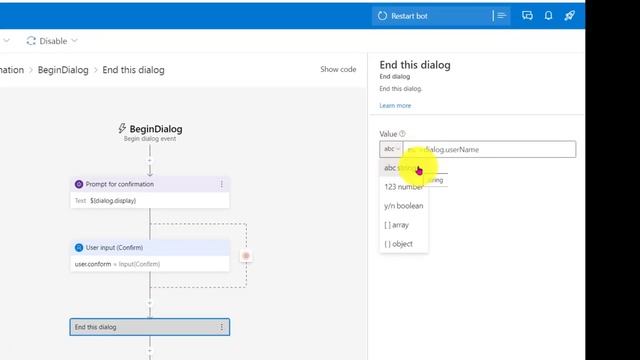The image size is (640, 360).
Task: Choose the abc string option
Action: (x=404, y=168)
